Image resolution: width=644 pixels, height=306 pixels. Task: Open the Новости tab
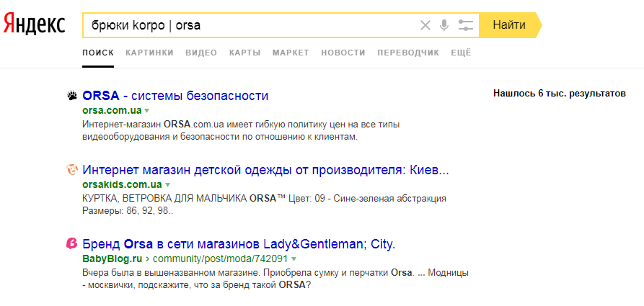pyautogui.click(x=343, y=53)
